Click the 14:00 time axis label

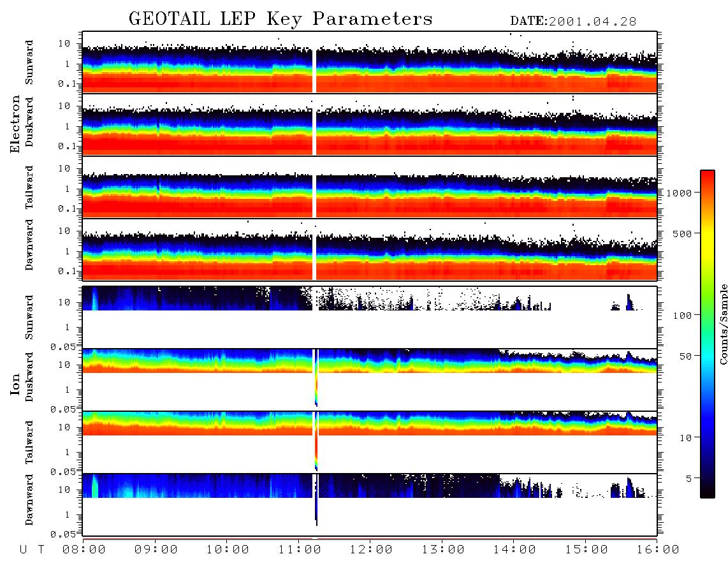point(514,550)
